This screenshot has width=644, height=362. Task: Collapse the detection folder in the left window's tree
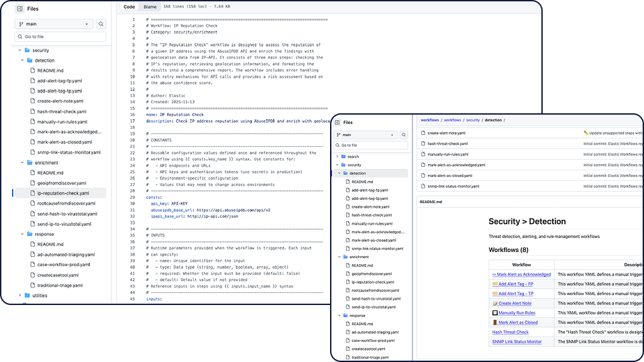coord(23,60)
